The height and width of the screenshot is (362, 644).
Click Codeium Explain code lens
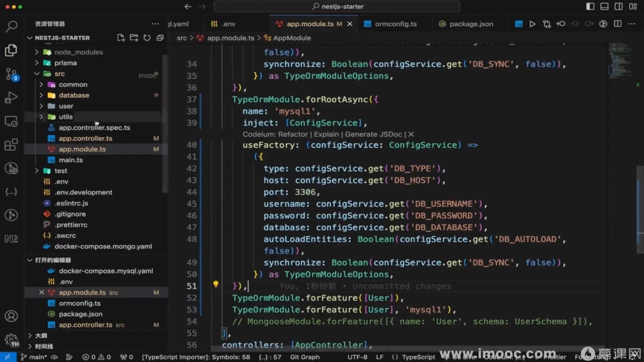(327, 134)
